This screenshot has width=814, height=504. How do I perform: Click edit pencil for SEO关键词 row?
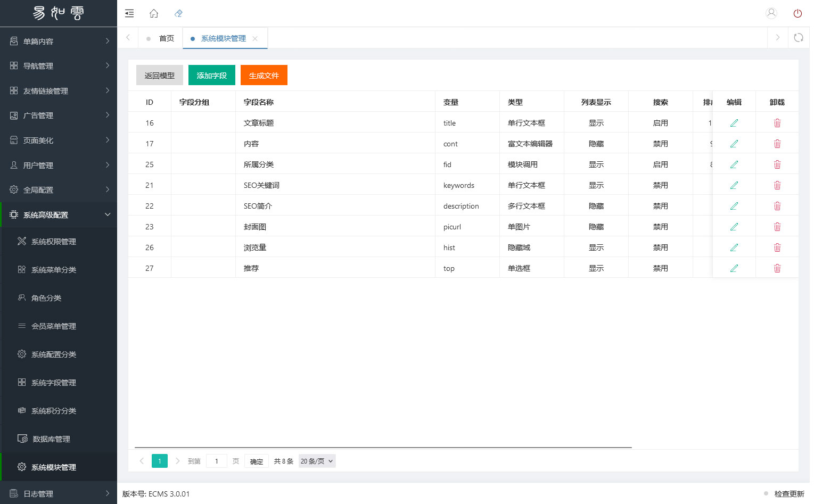(734, 185)
